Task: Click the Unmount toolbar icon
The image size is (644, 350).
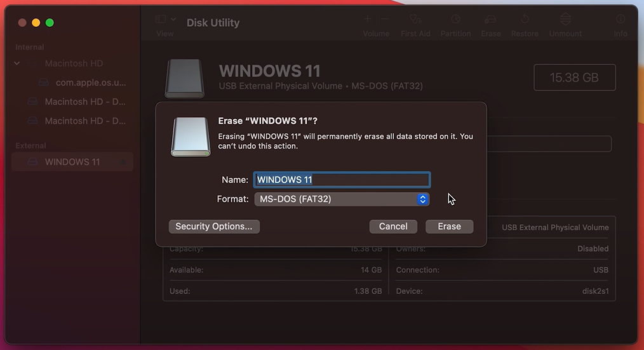Action: [x=565, y=19]
